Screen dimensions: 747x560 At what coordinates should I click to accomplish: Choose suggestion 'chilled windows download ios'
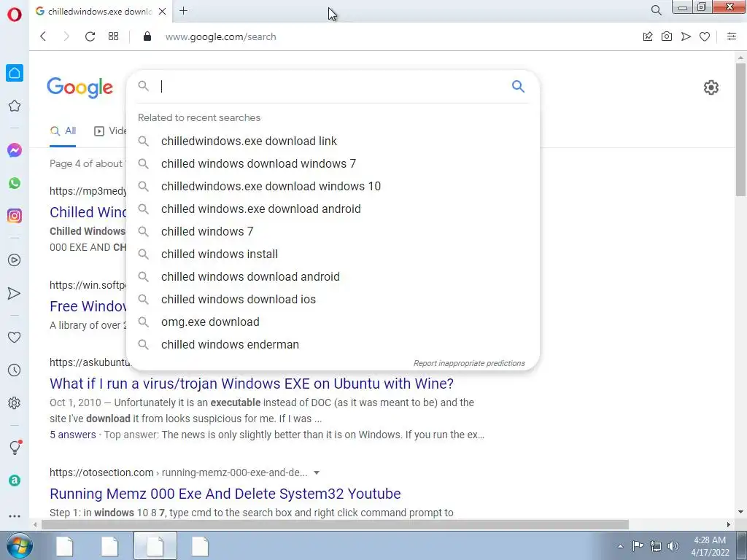333,300
